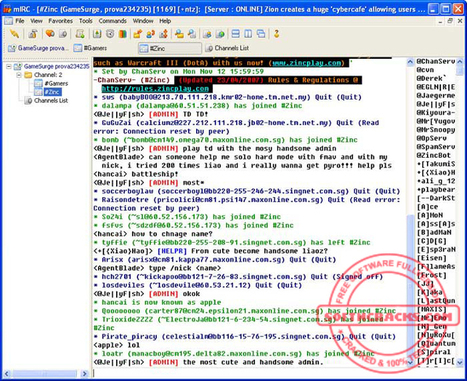
Task: Tile windows horizontally via toolbar icon
Action: pyautogui.click(x=235, y=34)
